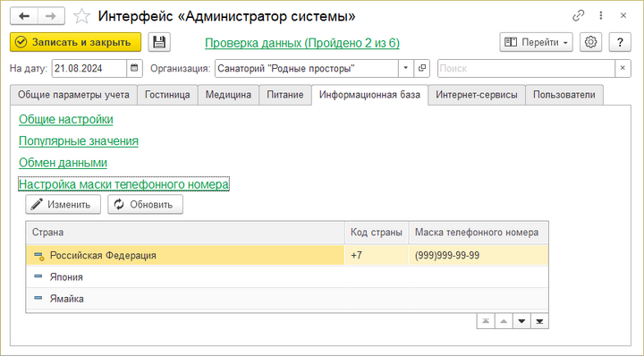This screenshot has width=644, height=356.
Task: Switch to the Медицина tab
Action: click(228, 95)
